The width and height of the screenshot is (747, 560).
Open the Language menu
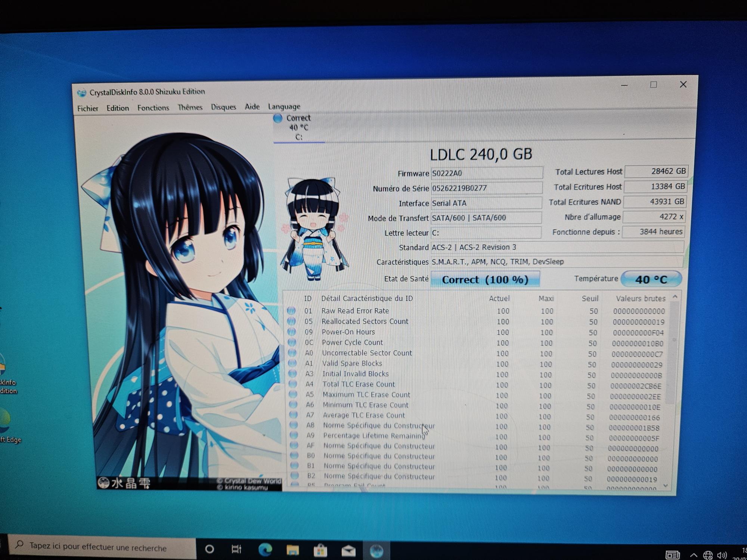284,107
